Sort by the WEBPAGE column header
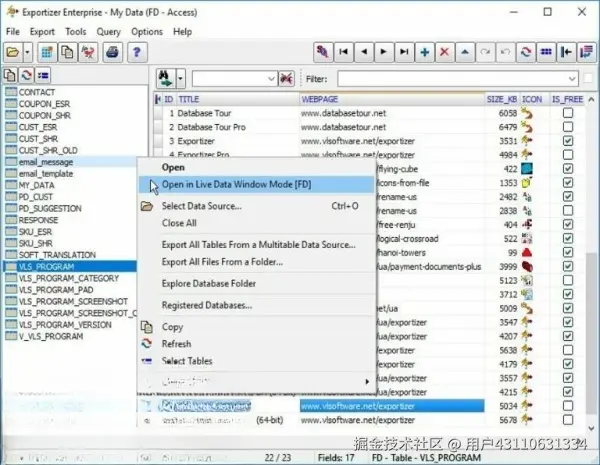This screenshot has width=600, height=465. click(x=392, y=100)
